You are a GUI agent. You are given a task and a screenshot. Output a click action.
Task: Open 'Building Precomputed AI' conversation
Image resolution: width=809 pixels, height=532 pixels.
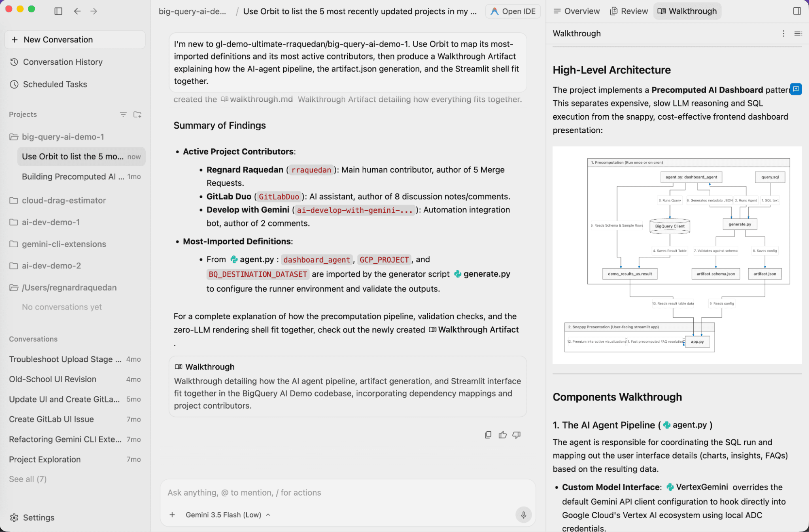[x=81, y=176]
